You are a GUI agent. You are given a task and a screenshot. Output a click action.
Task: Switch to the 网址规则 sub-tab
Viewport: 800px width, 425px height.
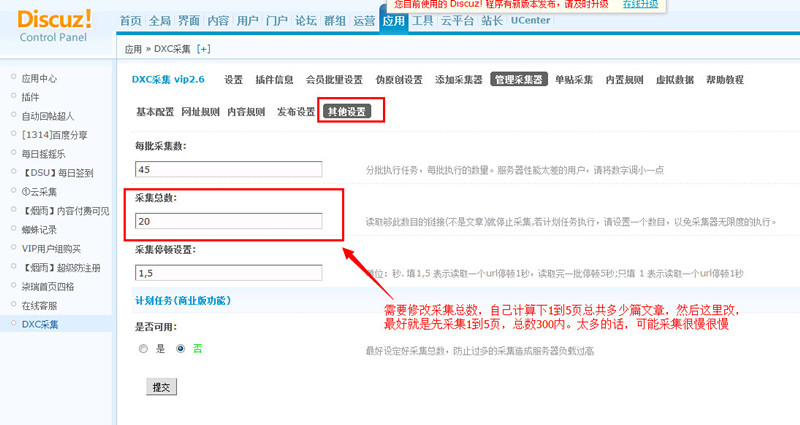tap(201, 112)
